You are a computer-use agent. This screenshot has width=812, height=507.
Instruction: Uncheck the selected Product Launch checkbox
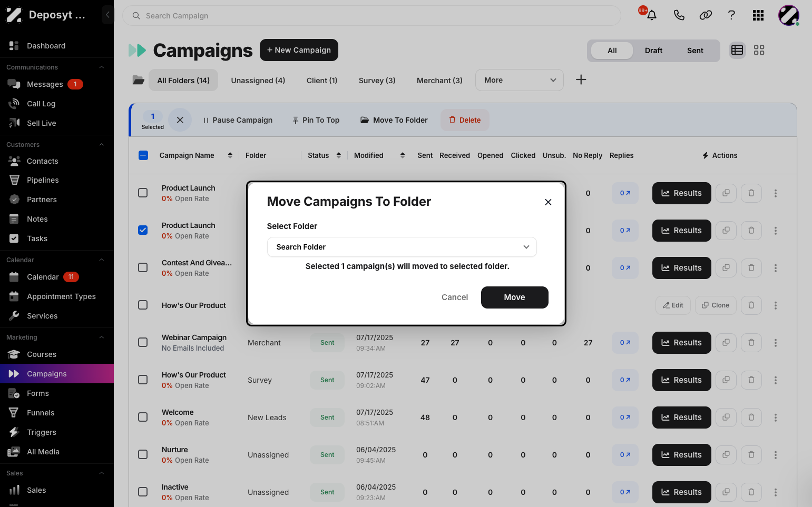coord(143,230)
